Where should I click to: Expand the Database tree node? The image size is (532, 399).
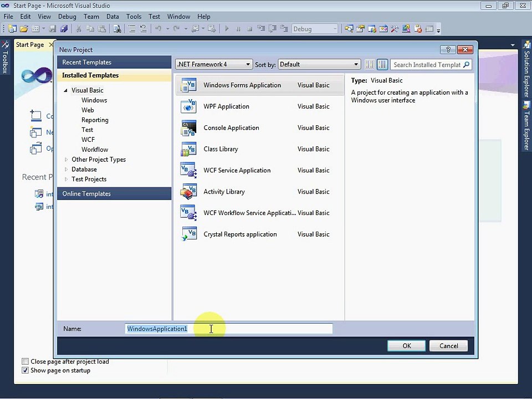pos(66,170)
